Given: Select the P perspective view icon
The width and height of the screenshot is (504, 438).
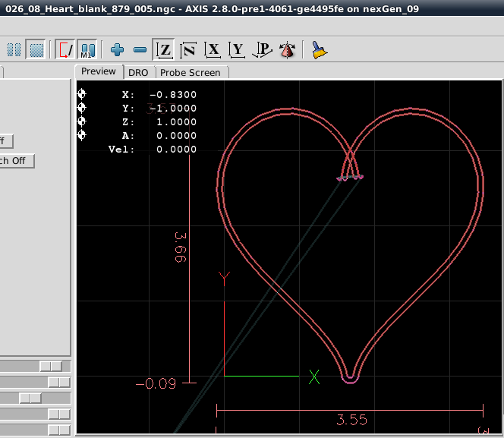Looking at the screenshot, I should coord(263,50).
